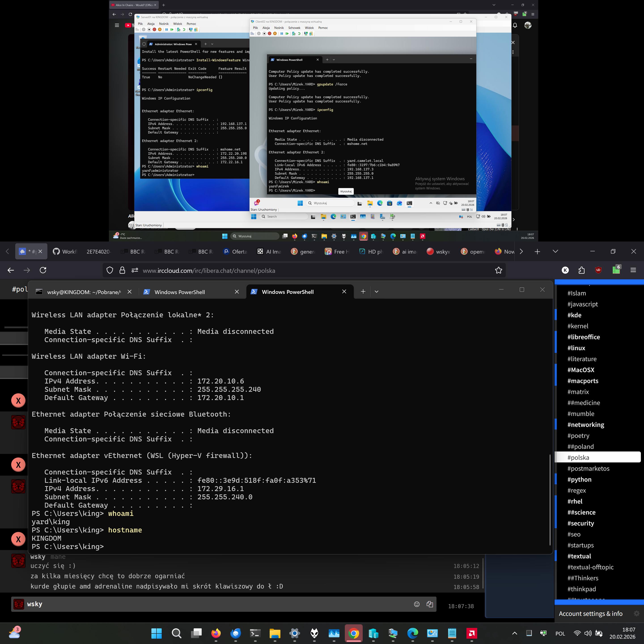Bookmark this page with the star icon
644x644 pixels.
coord(498,270)
